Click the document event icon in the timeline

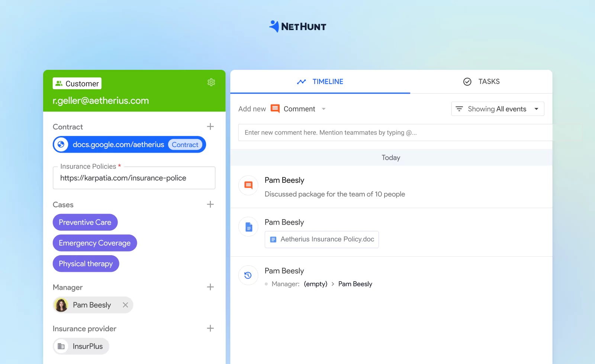pos(248,227)
